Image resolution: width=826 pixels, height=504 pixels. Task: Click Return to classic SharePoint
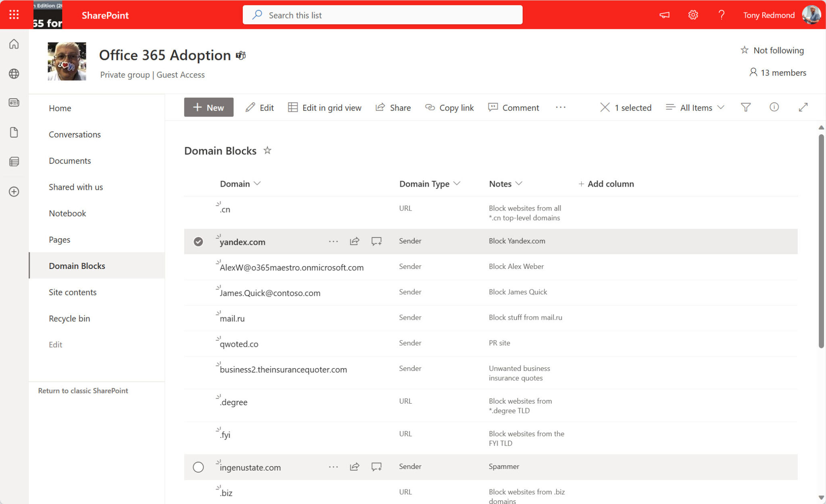tap(83, 390)
